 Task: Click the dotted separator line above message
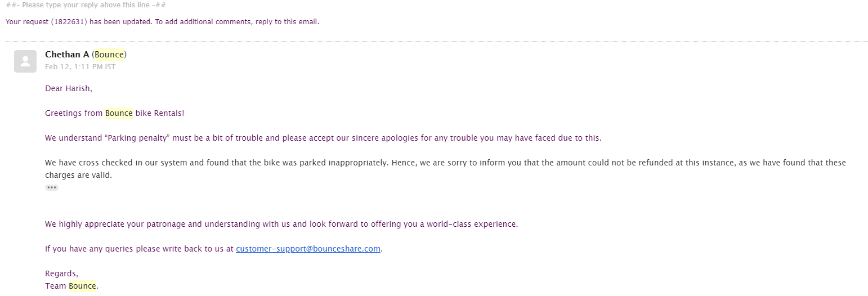tap(437, 41)
